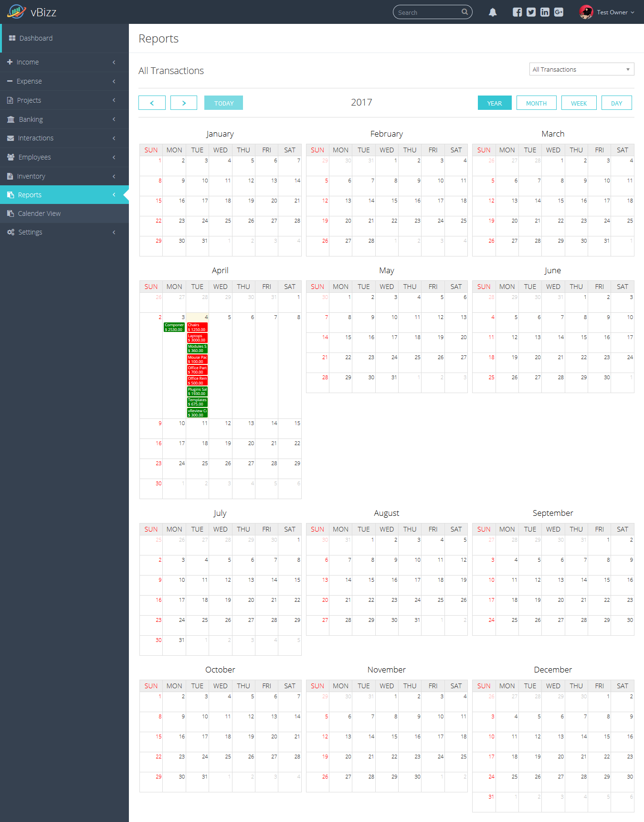Screen dimensions: 644x822
Task: Click the search magnifier icon
Action: coord(465,12)
